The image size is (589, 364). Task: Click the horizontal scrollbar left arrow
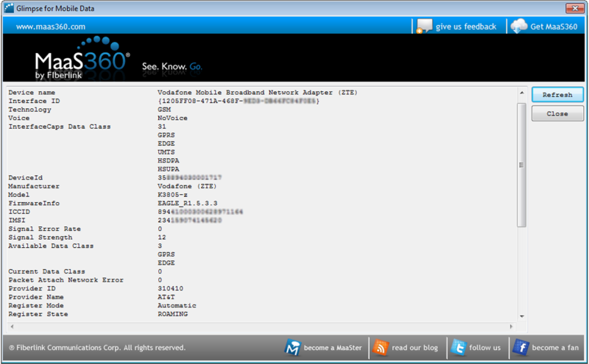click(12, 326)
